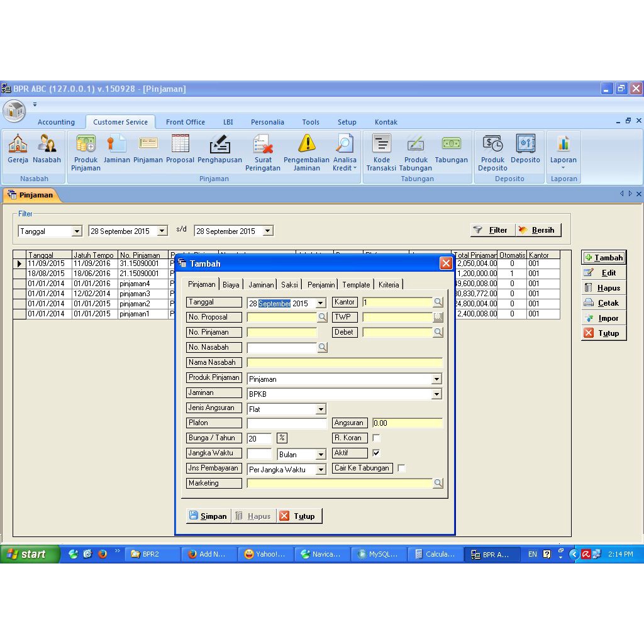The height and width of the screenshot is (644, 644).
Task: Open the Kriteria tab in Tambah dialog
Action: click(x=389, y=285)
